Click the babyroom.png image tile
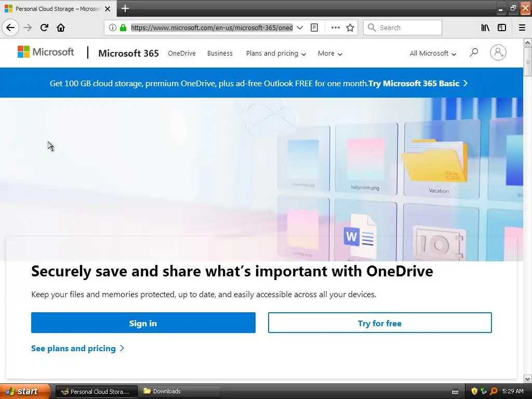Image resolution: width=532 pixels, height=399 pixels. [x=366, y=159]
